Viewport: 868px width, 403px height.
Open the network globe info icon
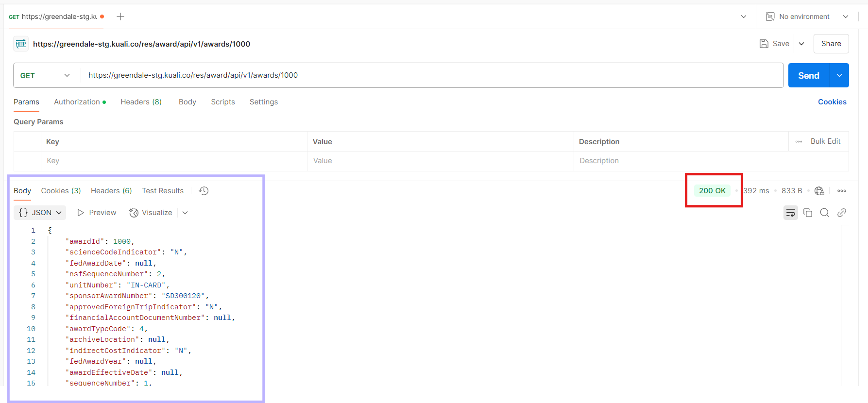point(819,191)
